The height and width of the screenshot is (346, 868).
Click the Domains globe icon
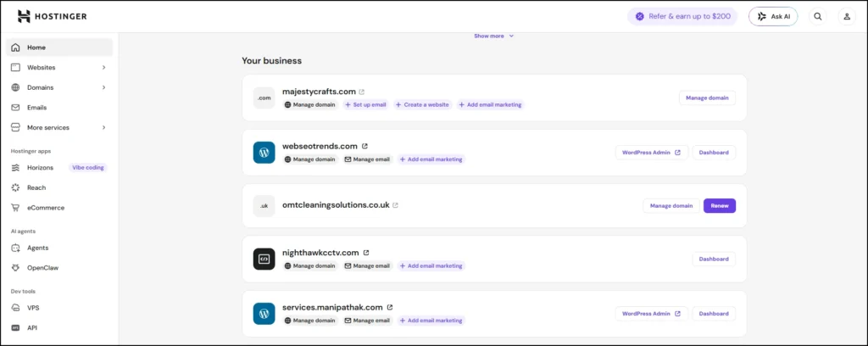click(15, 87)
